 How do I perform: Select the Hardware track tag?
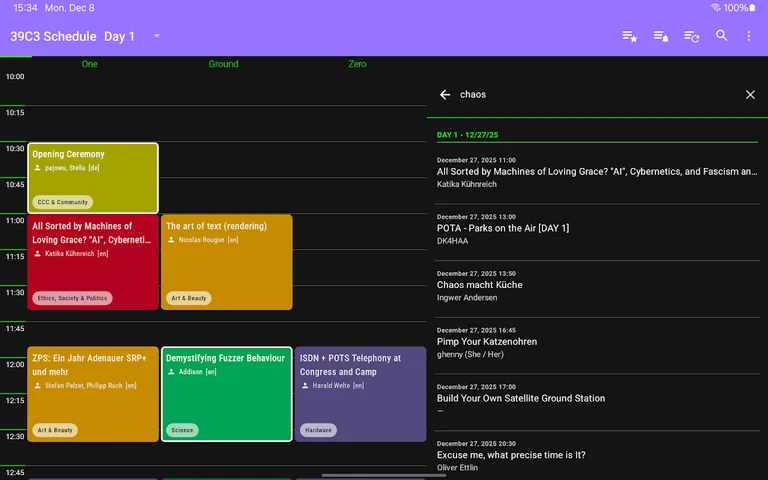[x=318, y=430]
